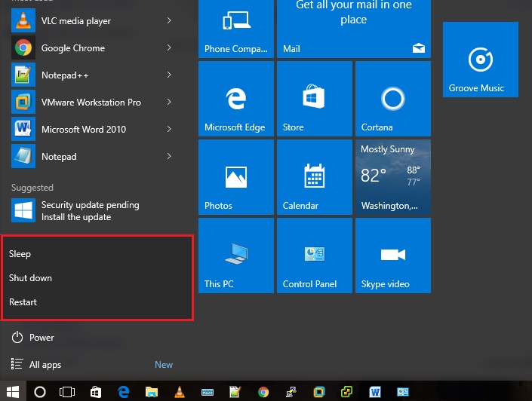Screen dimensions: 532x401
Task: Open the Skype video tile
Action: 393,256
